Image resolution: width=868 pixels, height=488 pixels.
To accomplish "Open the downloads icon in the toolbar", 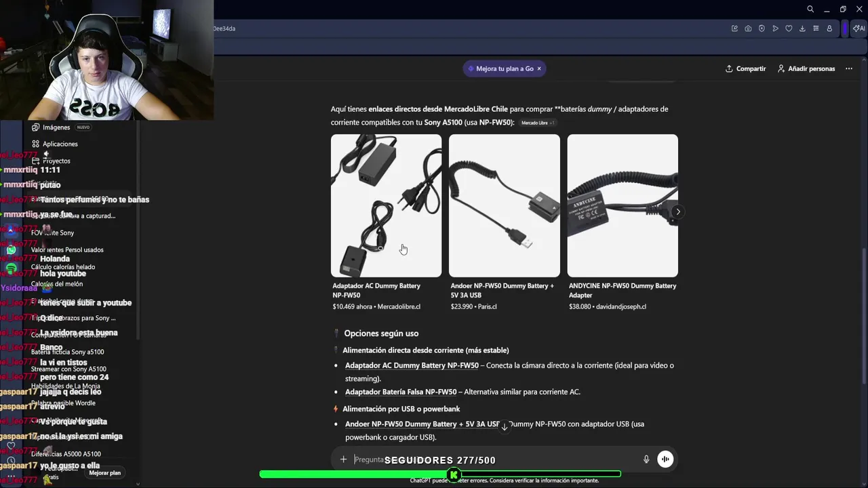I will [802, 28].
